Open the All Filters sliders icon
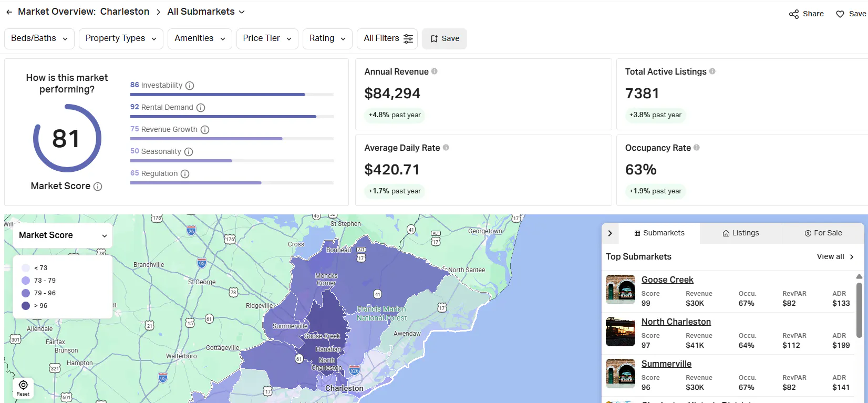868x403 pixels. [408, 38]
